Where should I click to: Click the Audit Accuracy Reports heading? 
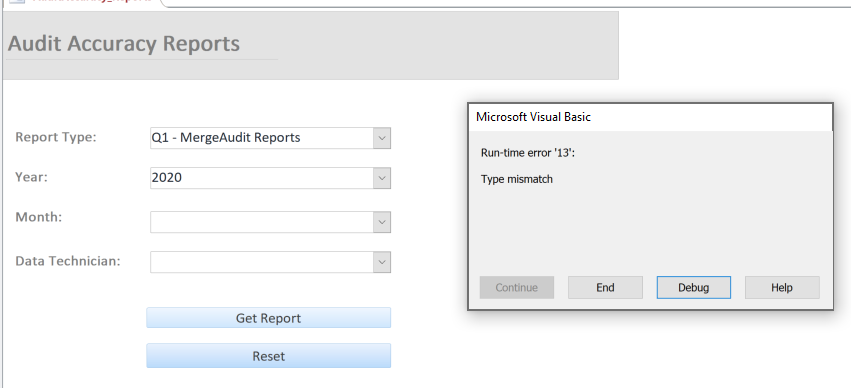(x=124, y=43)
